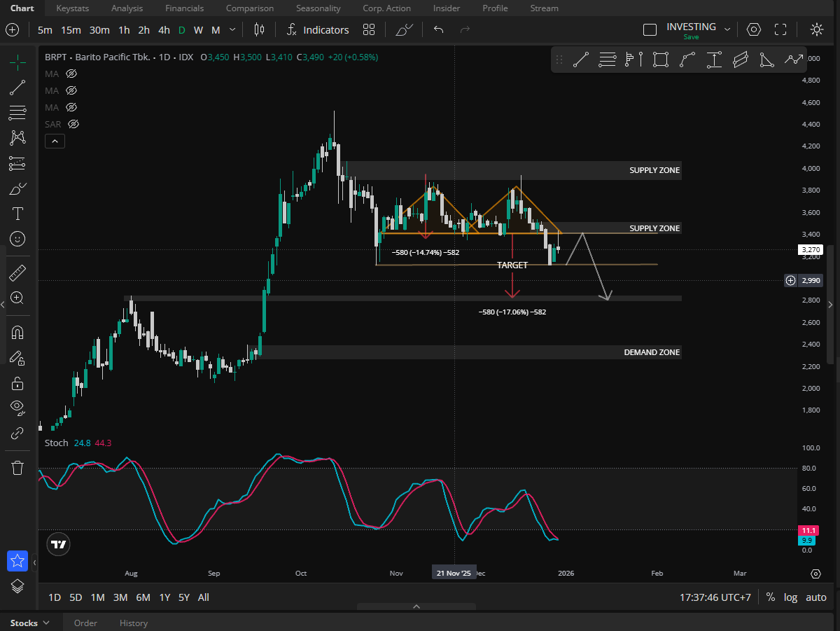Expand the timeframe dropdown chevron
This screenshot has width=840, height=631.
pyautogui.click(x=232, y=29)
